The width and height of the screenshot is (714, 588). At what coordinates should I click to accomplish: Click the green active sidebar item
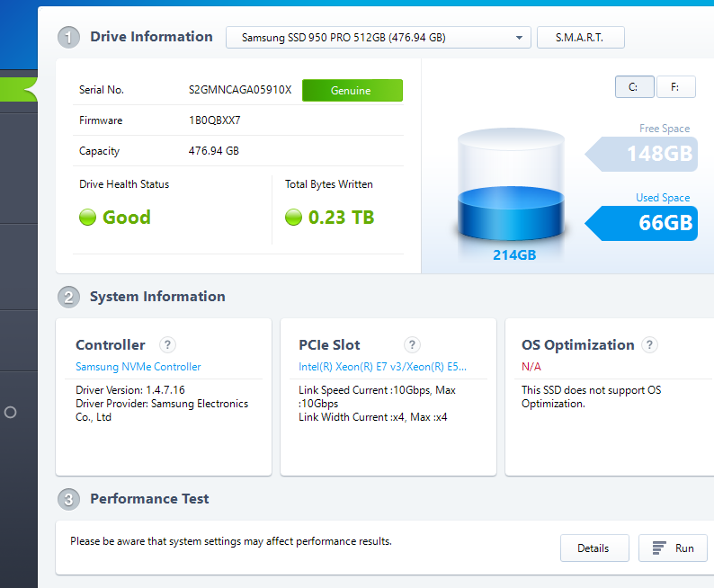pos(19,89)
